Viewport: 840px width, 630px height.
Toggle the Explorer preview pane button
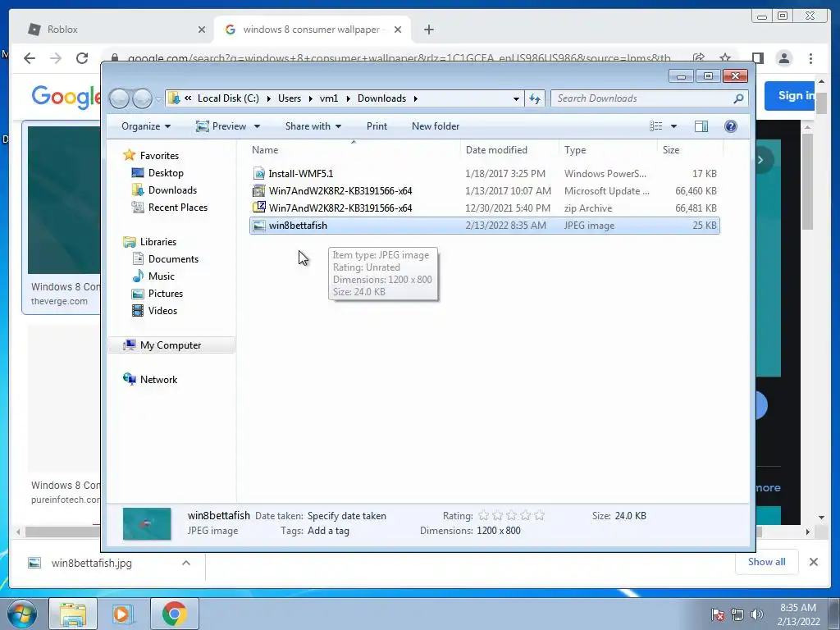click(701, 126)
